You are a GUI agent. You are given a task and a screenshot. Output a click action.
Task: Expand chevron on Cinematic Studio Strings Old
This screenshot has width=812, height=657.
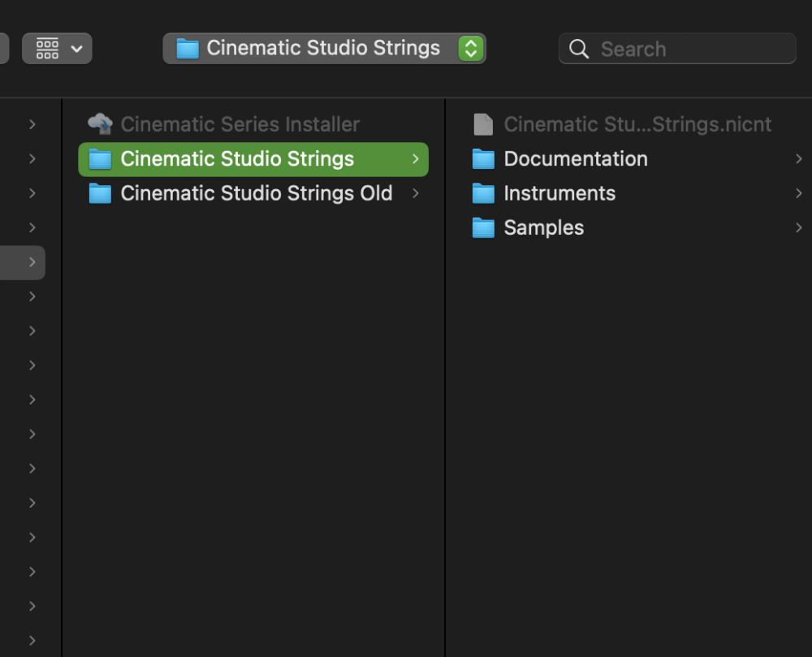pos(415,193)
